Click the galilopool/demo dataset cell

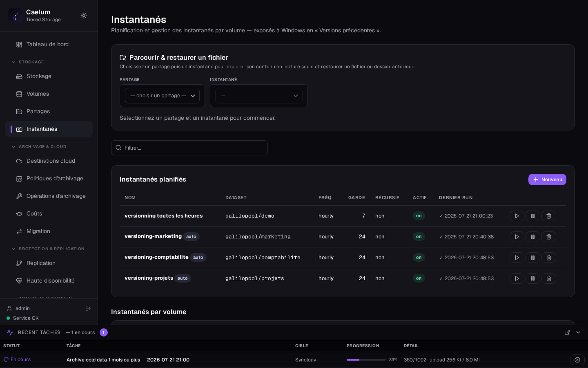click(x=250, y=216)
